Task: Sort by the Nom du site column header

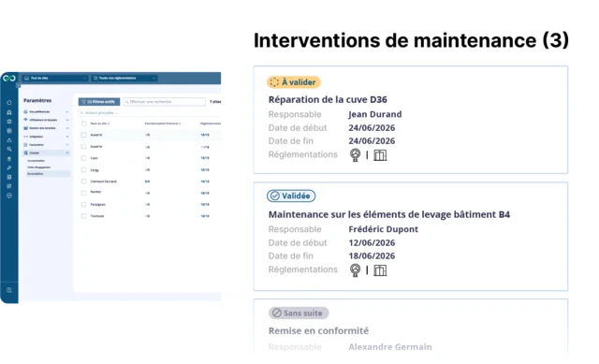Action: pos(100,124)
